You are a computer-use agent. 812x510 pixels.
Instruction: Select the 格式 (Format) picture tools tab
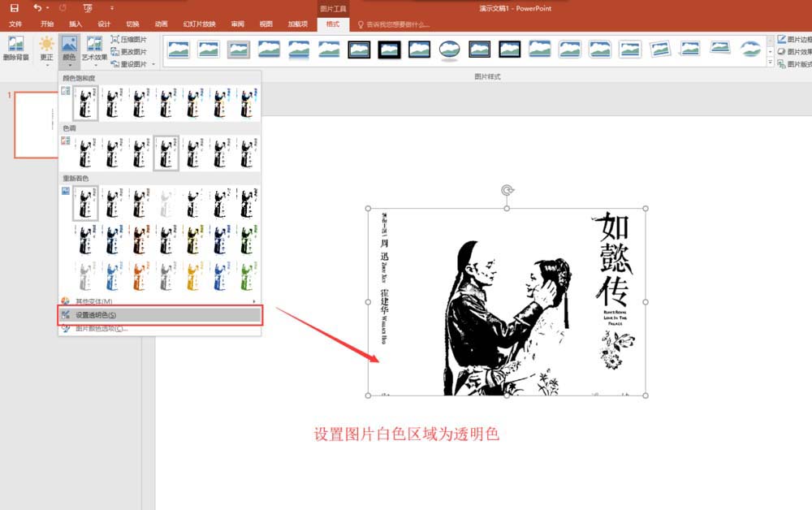point(332,24)
